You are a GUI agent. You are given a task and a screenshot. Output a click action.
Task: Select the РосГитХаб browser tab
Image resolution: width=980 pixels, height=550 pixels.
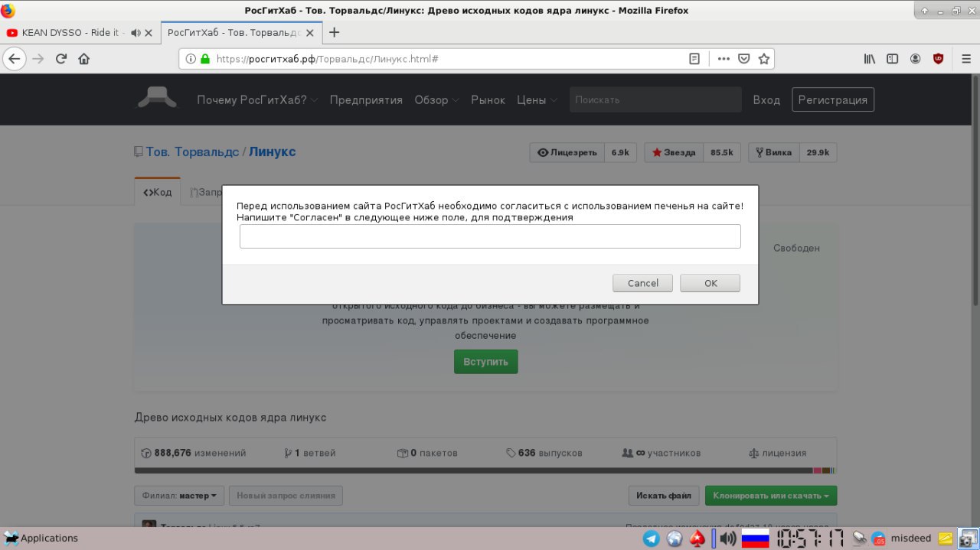tap(240, 33)
